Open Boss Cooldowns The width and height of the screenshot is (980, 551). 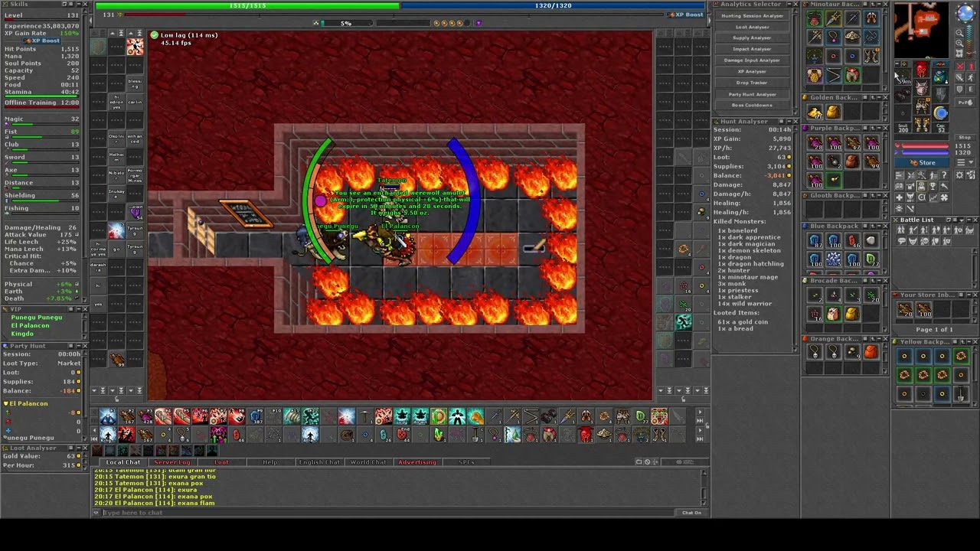pos(752,105)
